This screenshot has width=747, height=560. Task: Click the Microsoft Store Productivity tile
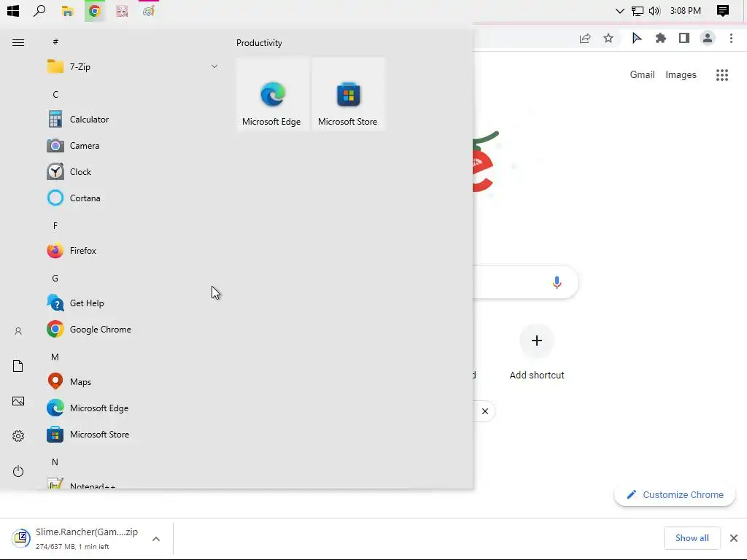click(348, 94)
